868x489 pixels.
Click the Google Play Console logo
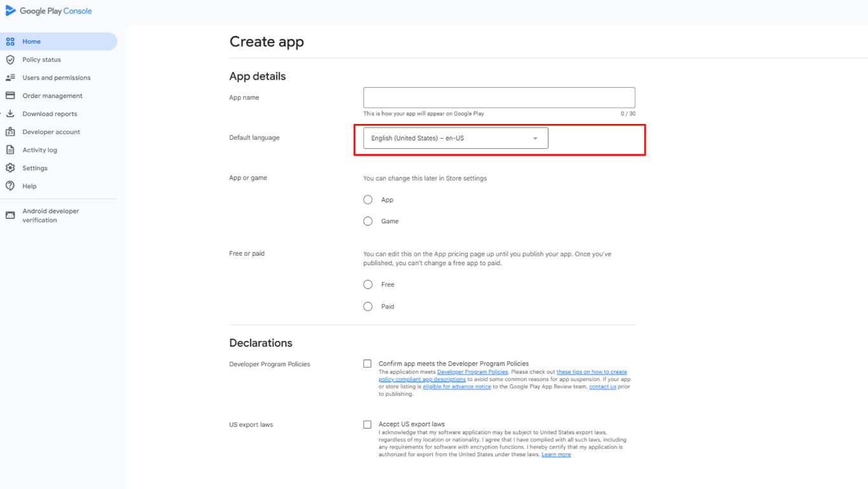click(x=11, y=11)
